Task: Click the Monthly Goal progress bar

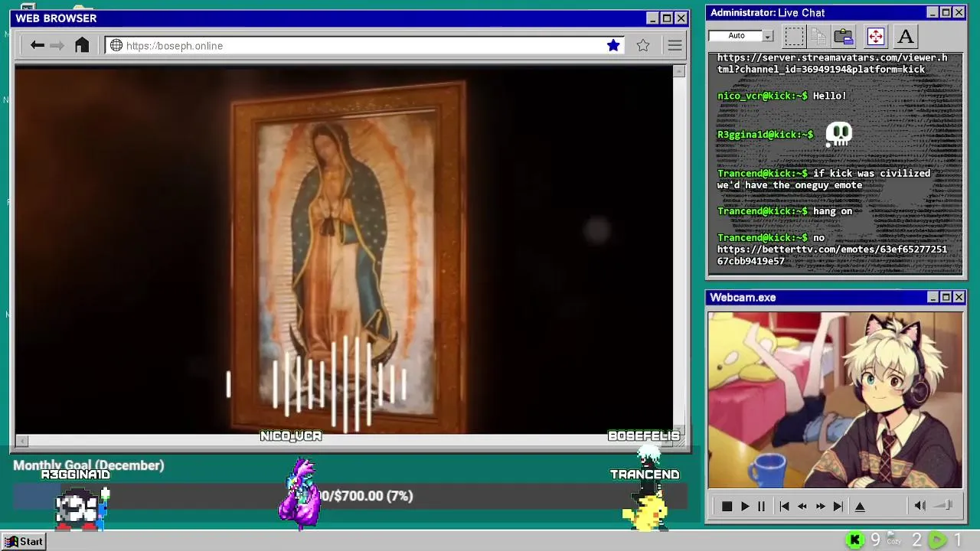Action: coord(350,496)
